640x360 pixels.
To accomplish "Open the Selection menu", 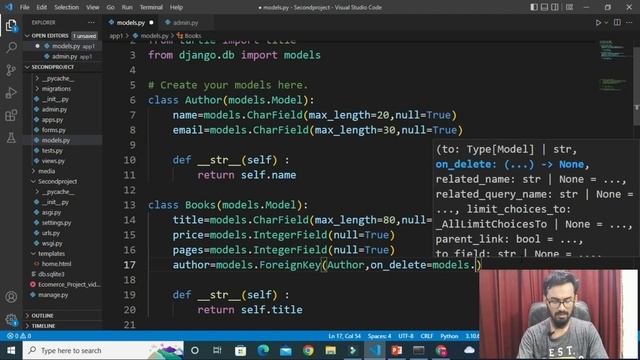I will tap(67, 7).
